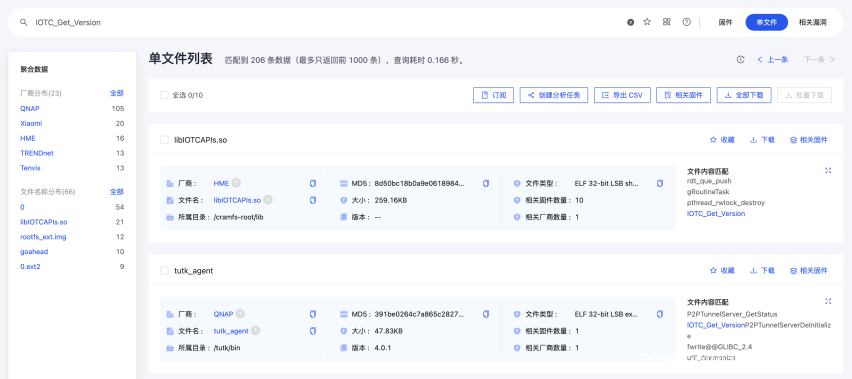The width and height of the screenshot is (852, 379).
Task: Switch to the 相关漏洞 tab
Action: tap(812, 22)
